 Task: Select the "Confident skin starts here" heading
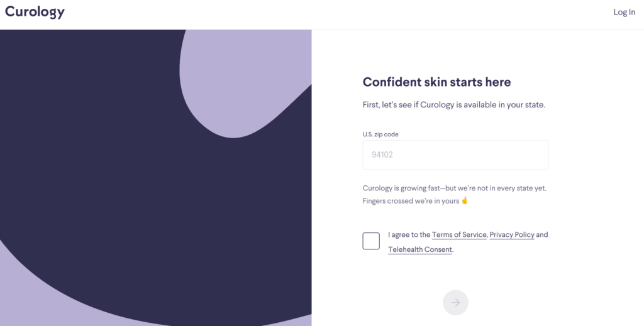(436, 82)
